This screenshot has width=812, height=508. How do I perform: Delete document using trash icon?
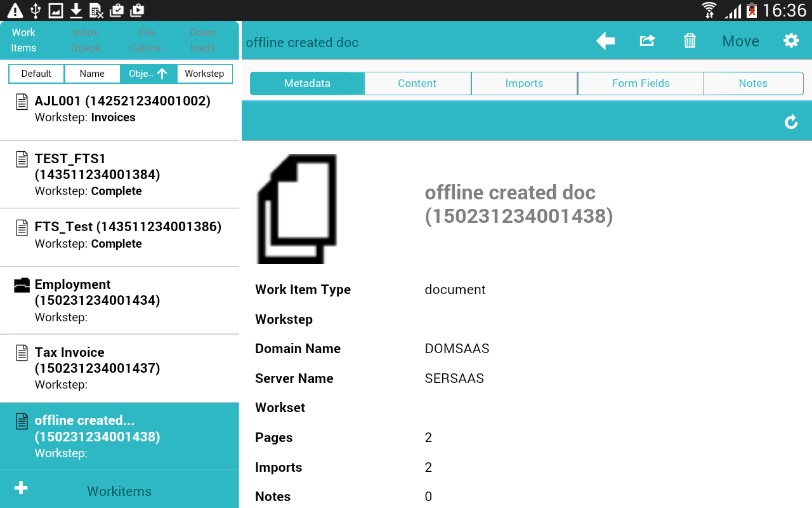(690, 41)
